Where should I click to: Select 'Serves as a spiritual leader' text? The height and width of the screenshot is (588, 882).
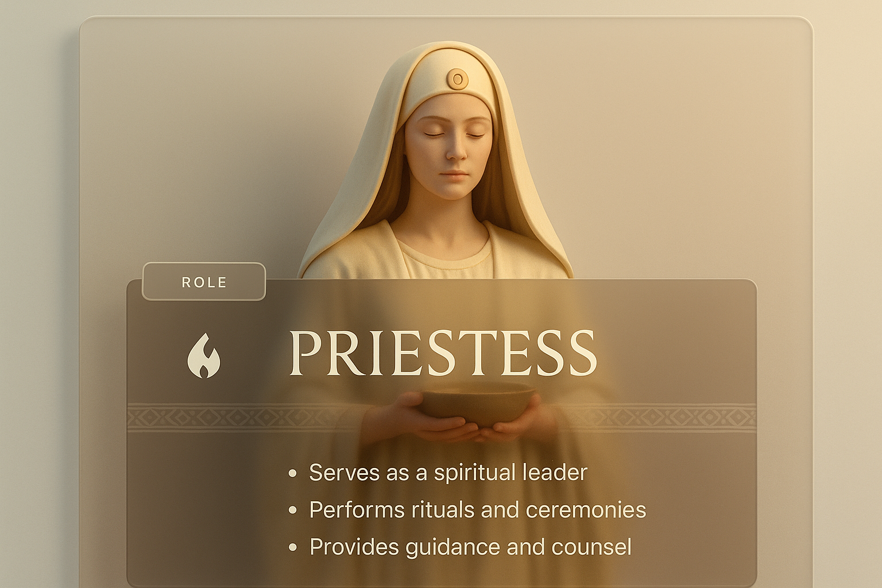tap(448, 473)
